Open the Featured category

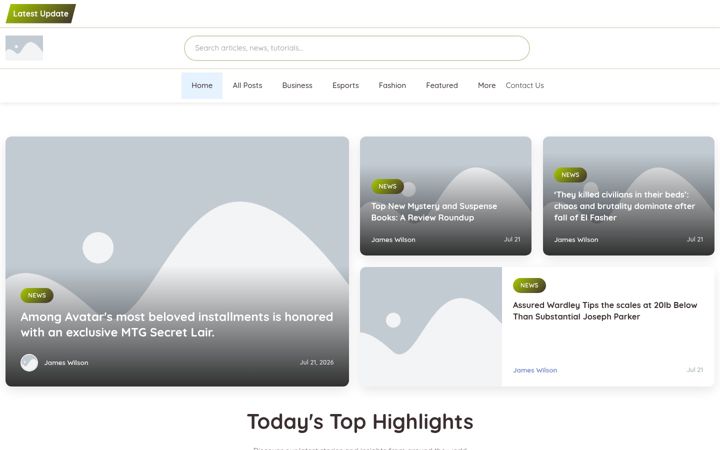(442, 85)
